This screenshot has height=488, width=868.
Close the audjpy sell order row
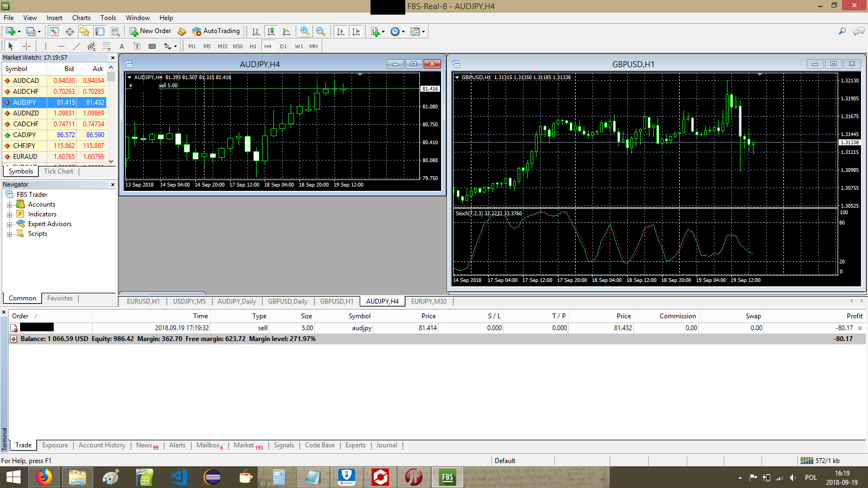click(860, 328)
